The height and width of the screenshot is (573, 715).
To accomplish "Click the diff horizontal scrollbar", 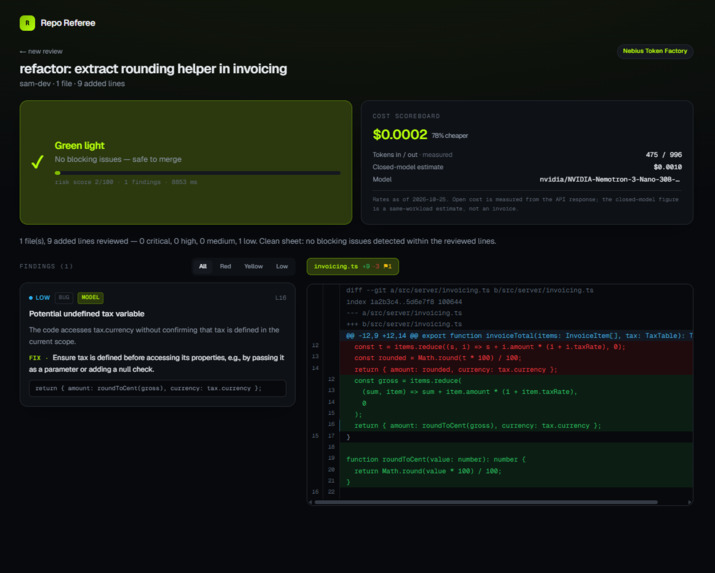I will click(486, 502).
